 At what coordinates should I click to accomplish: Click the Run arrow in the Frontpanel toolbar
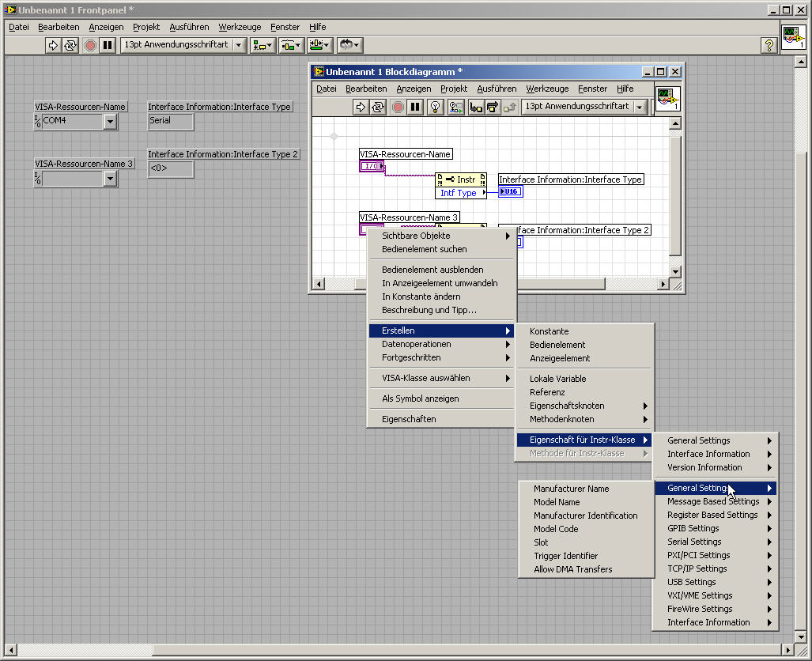pos(54,45)
